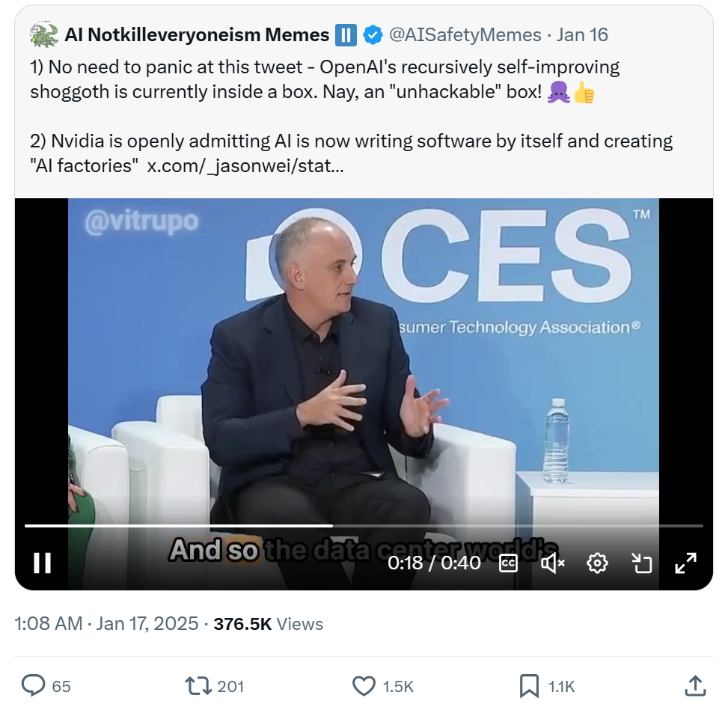Image resolution: width=728 pixels, height=710 pixels.
Task: Pause the playing video
Action: point(43,563)
